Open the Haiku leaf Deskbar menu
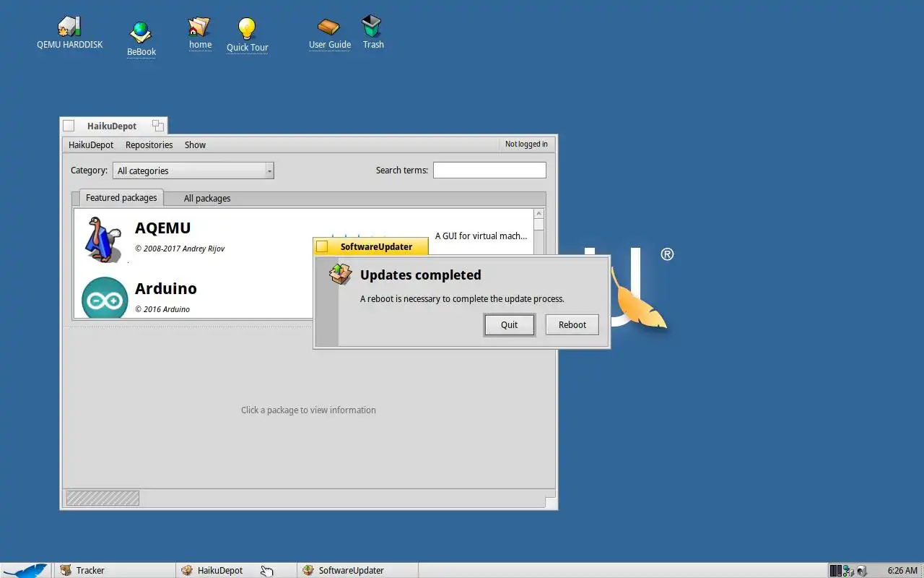The width and height of the screenshot is (924, 578). 25,570
